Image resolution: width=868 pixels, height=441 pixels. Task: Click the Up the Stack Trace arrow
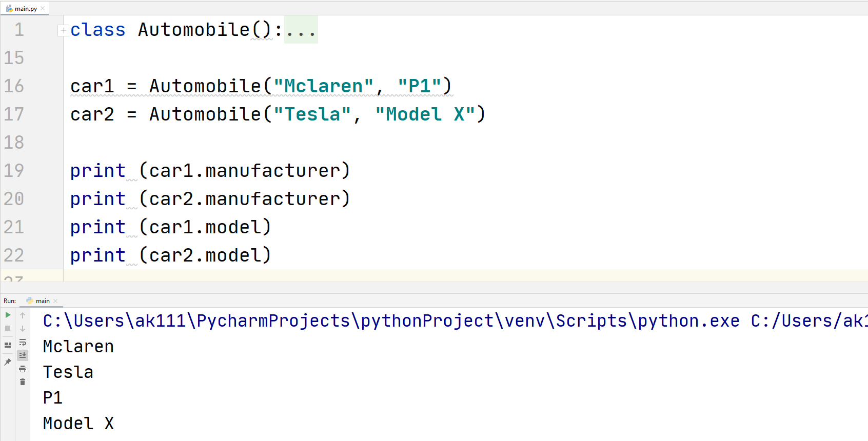click(23, 315)
